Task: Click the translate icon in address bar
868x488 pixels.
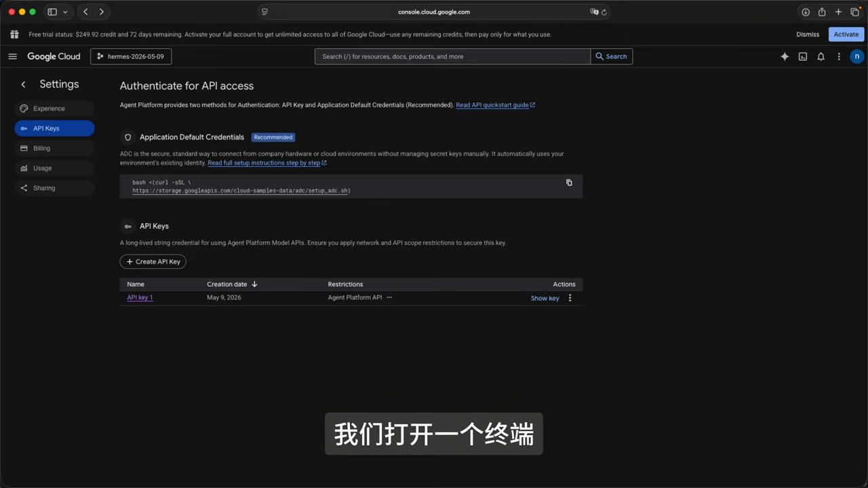Action: pyautogui.click(x=594, y=12)
